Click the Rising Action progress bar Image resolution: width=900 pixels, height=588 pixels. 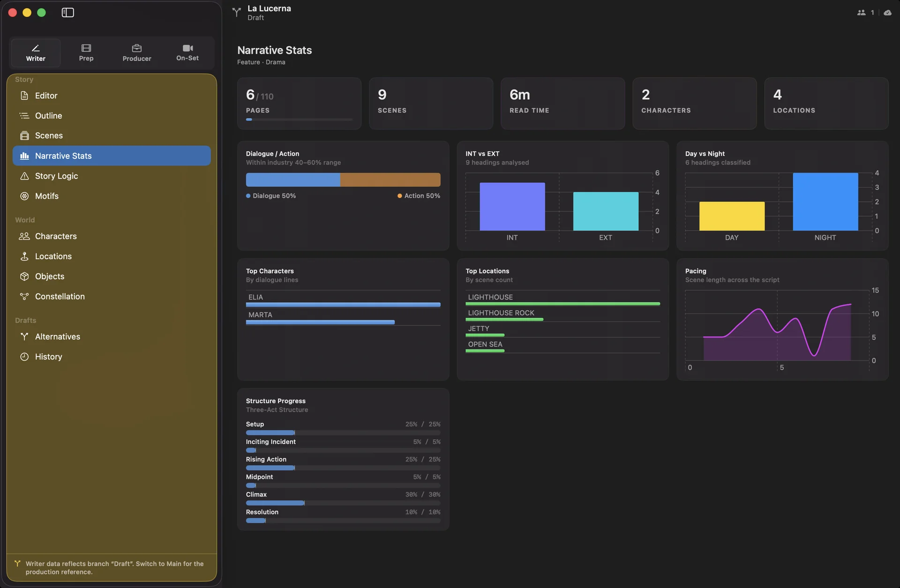tap(343, 468)
